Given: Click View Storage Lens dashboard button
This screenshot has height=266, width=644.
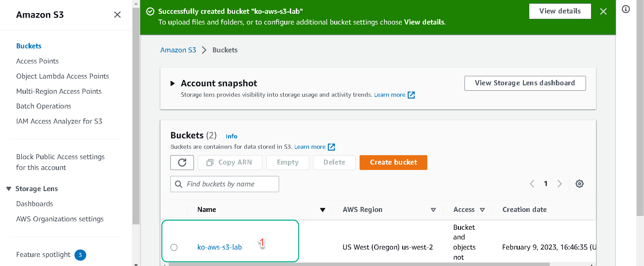Looking at the screenshot, I should [525, 83].
